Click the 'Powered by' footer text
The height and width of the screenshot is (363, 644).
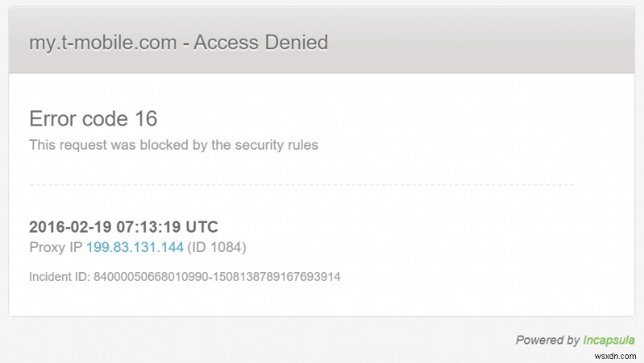(547, 340)
